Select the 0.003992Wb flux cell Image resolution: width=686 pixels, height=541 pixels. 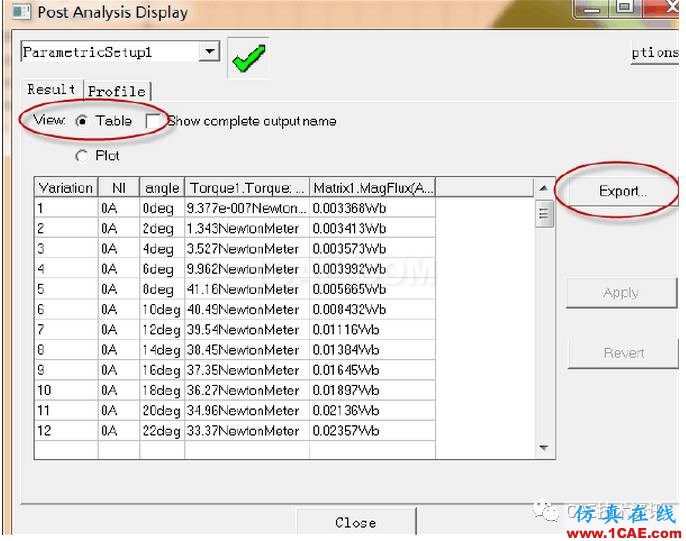tap(372, 269)
